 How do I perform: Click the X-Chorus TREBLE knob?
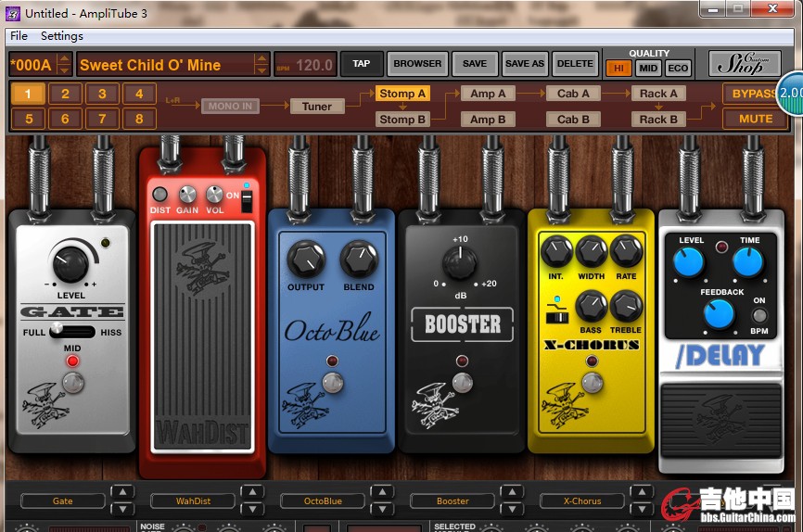click(626, 306)
